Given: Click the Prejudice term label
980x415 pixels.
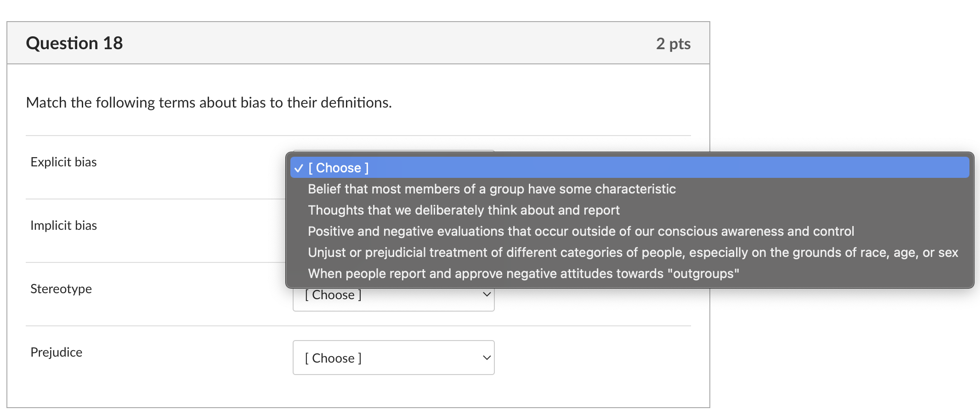Looking at the screenshot, I should coord(56,352).
